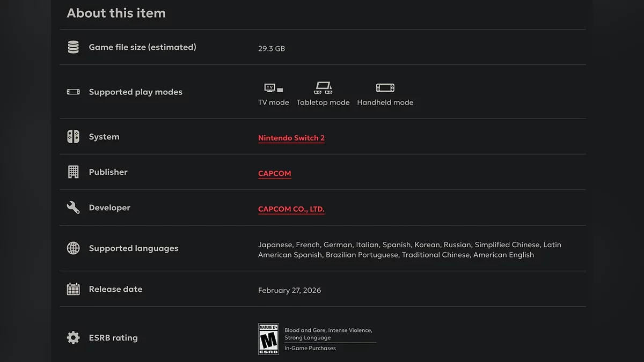Image resolution: width=644 pixels, height=362 pixels.
Task: Click the Supported languages globe icon
Action: pos(73,248)
